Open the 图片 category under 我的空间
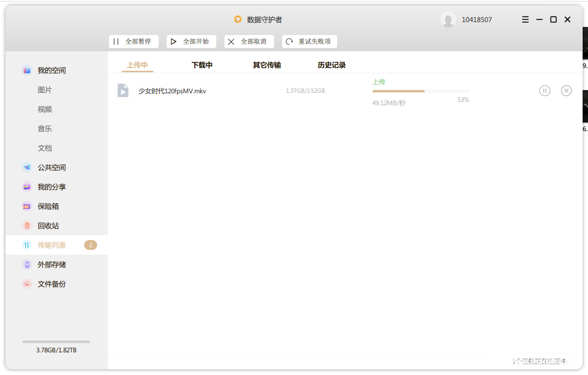The image size is (588, 375). tap(45, 90)
